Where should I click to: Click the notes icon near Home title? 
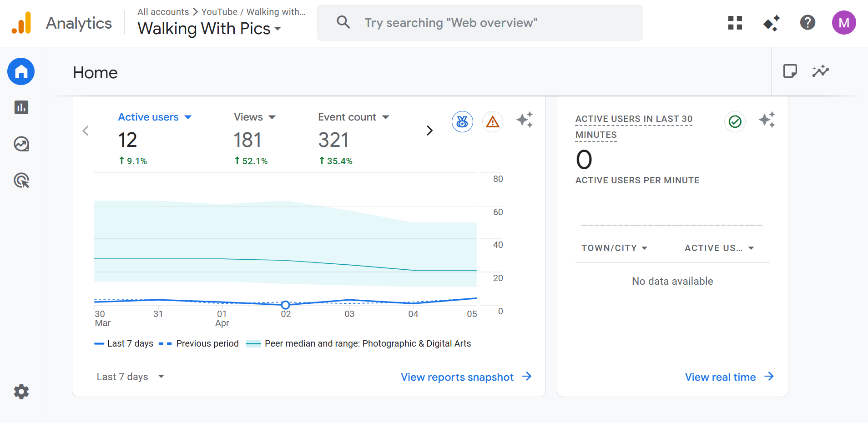[x=791, y=71]
